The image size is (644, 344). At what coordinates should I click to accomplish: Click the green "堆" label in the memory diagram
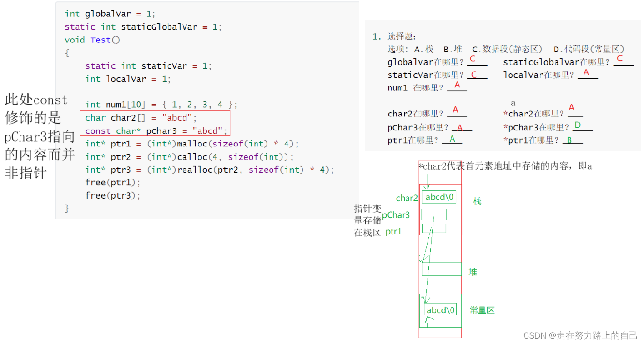tap(473, 272)
